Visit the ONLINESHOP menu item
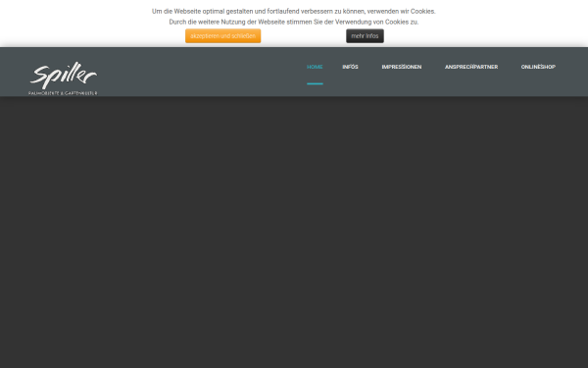The width and height of the screenshot is (588, 368). click(x=538, y=67)
